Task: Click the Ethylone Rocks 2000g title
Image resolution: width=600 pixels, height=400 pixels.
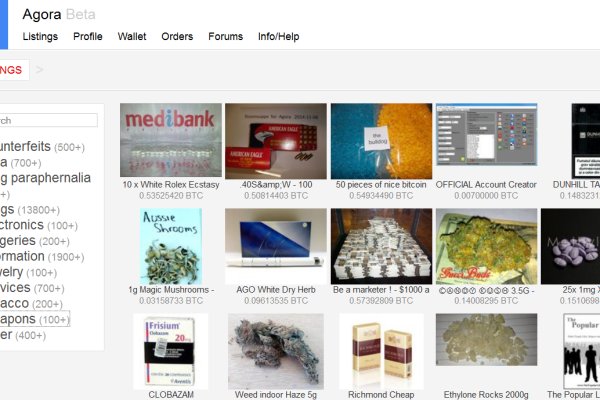Action: [x=486, y=395]
